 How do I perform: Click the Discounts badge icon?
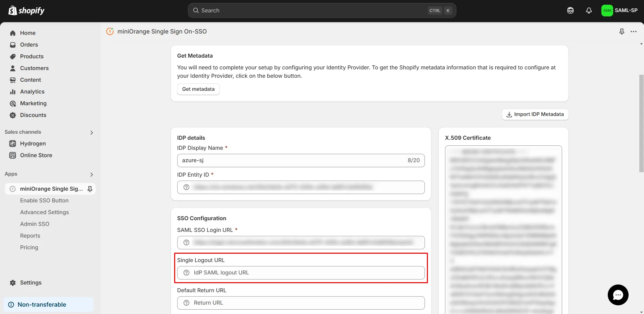pyautogui.click(x=13, y=115)
